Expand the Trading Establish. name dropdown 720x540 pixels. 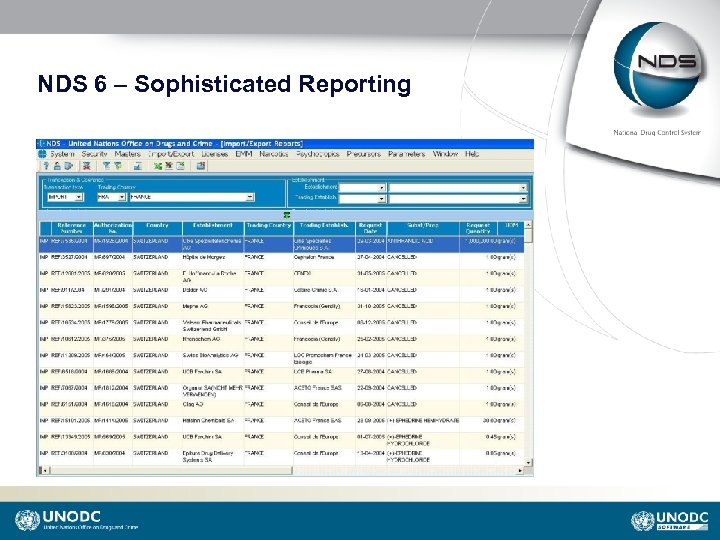[x=523, y=199]
